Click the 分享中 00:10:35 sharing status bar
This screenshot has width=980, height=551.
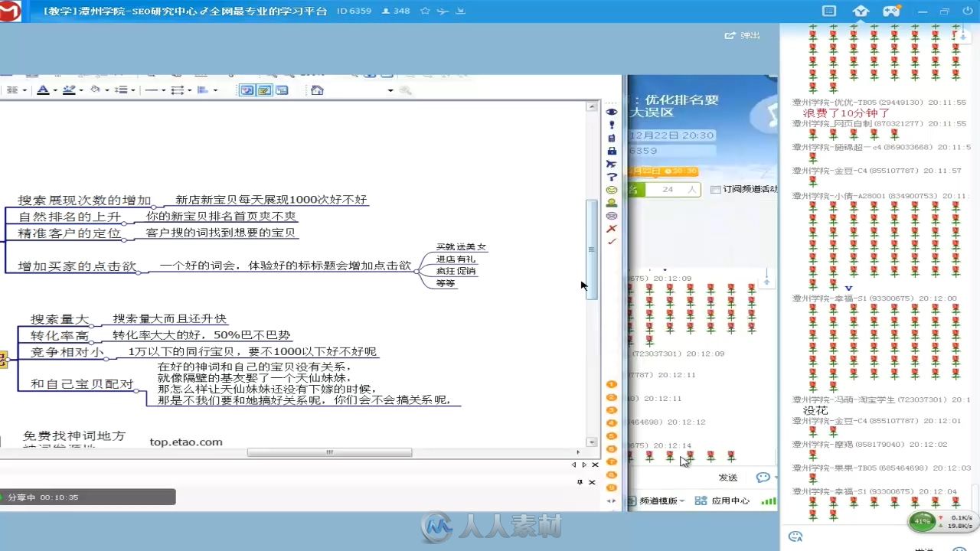pyautogui.click(x=88, y=497)
